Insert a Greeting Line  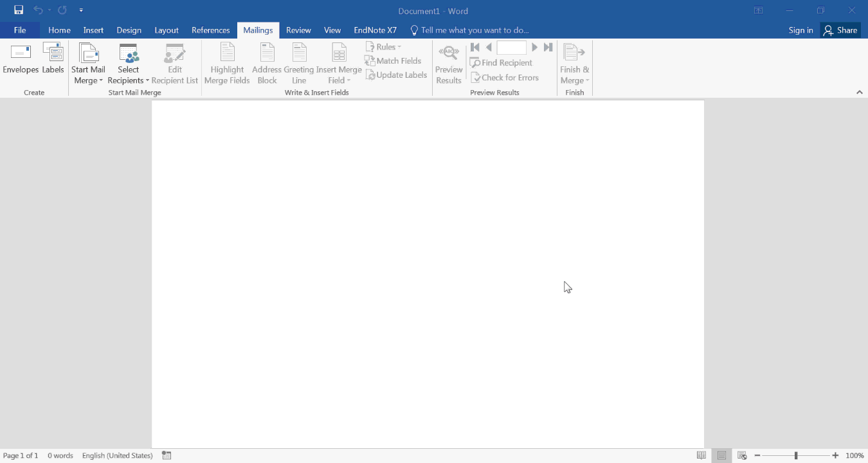299,64
